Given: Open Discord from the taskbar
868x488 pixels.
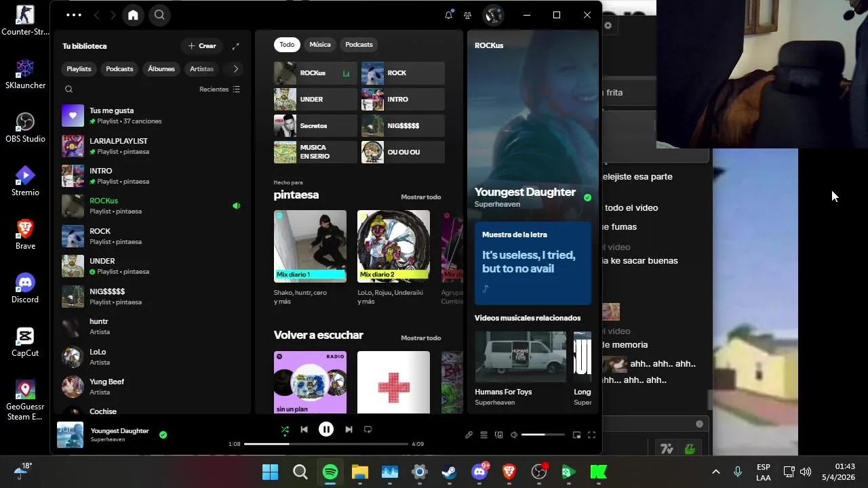Looking at the screenshot, I should click(480, 472).
